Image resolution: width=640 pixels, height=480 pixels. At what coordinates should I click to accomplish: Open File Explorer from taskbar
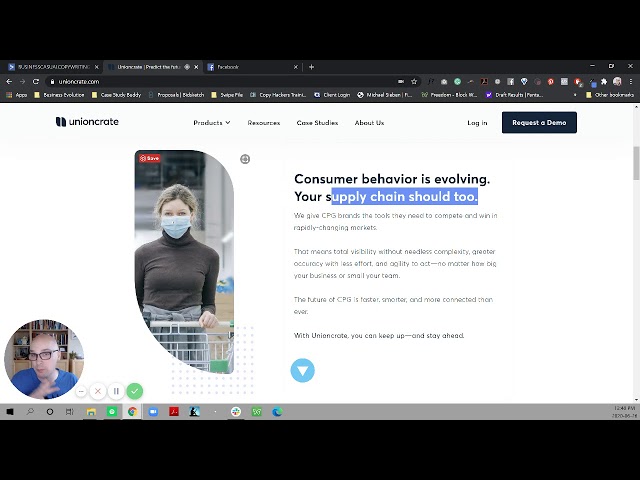[91, 411]
